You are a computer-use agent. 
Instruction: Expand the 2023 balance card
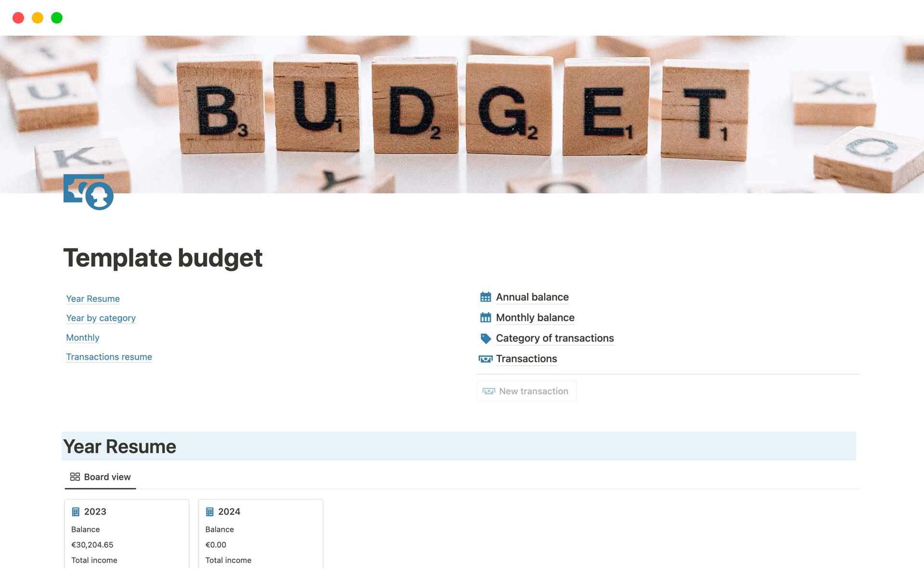pyautogui.click(x=94, y=511)
